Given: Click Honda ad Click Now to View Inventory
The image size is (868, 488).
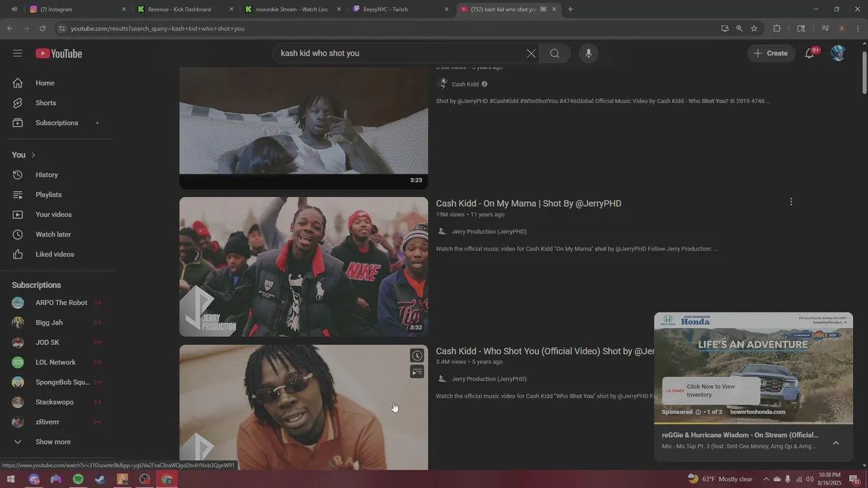Looking at the screenshot, I should coord(711,390).
